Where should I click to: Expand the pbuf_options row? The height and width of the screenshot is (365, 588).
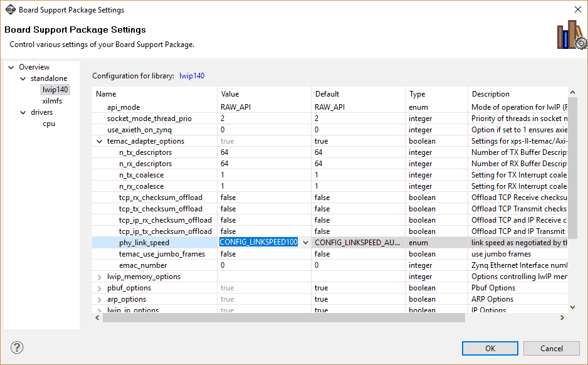click(100, 288)
